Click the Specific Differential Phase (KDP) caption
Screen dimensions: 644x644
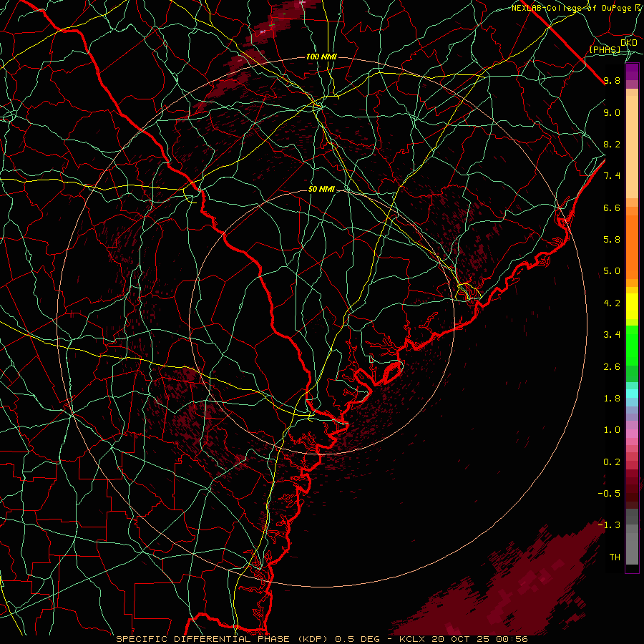224,639
